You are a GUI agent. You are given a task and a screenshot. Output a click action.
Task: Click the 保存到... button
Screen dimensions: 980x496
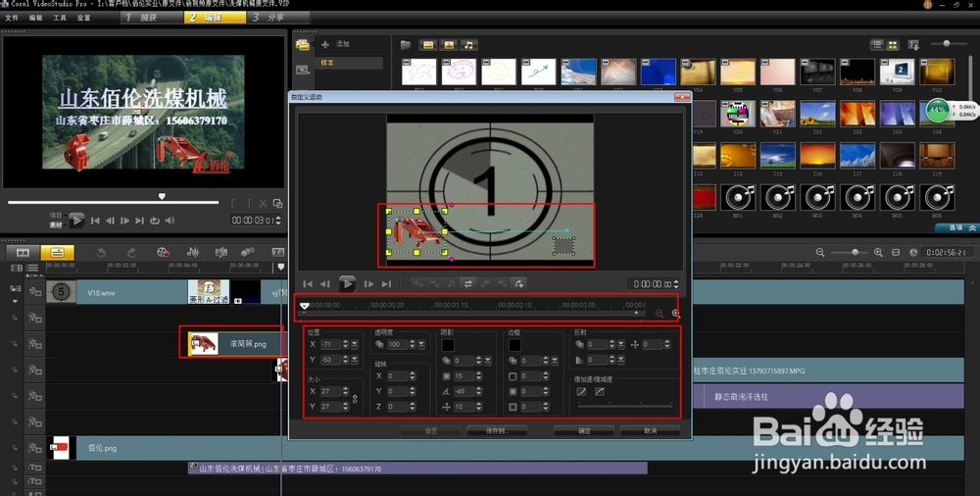(497, 430)
